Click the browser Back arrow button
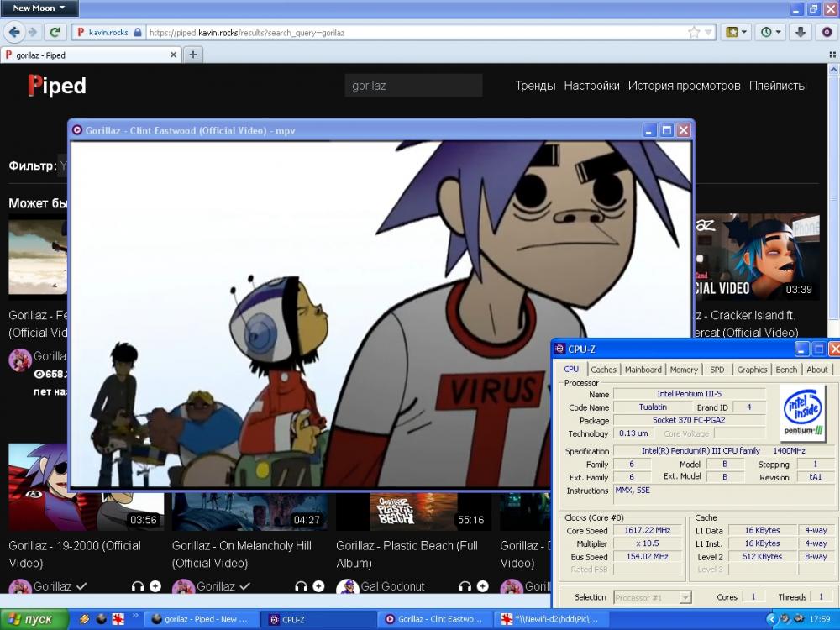The height and width of the screenshot is (630, 840). coord(14,32)
